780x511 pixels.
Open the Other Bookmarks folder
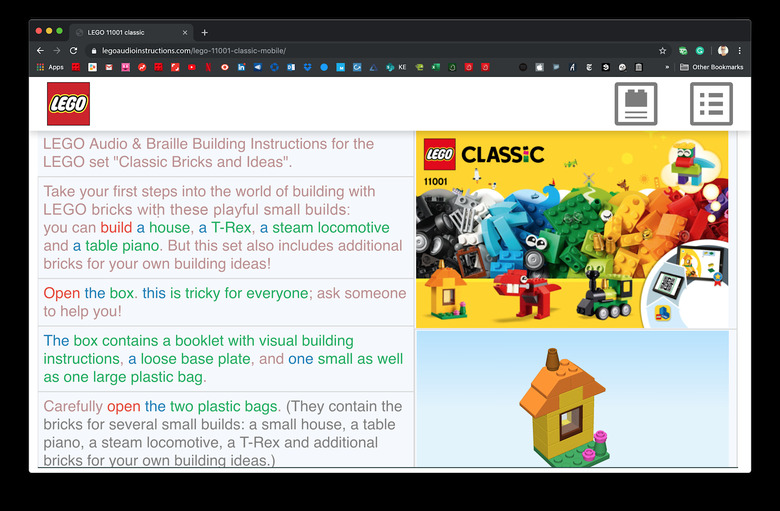tap(711, 67)
